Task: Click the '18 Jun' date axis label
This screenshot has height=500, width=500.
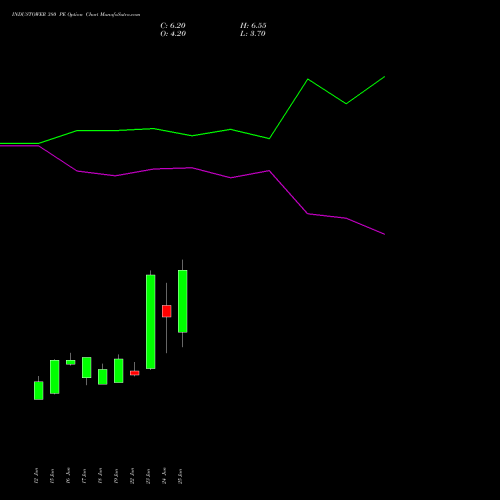Action: pos(100,476)
